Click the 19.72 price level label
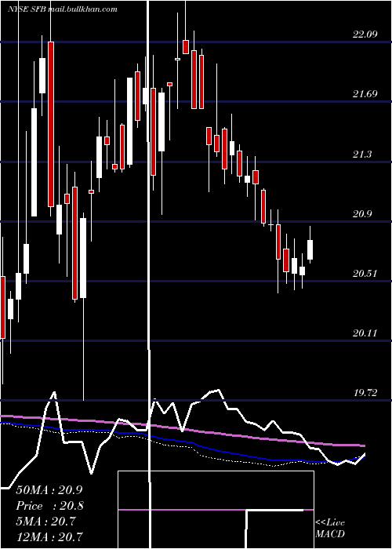Viewport: 392px width, 549px height. [x=365, y=393]
